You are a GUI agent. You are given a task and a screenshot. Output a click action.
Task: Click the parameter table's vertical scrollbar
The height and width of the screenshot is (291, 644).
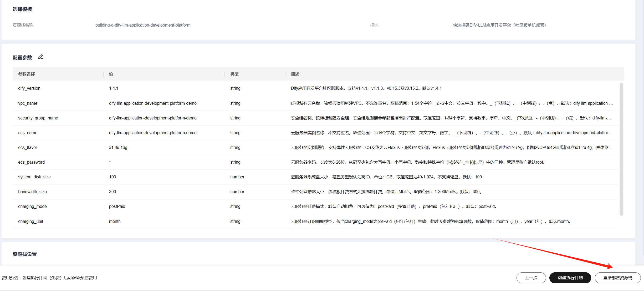[x=621, y=149]
